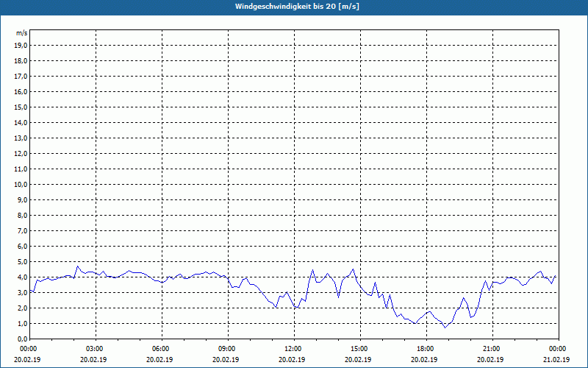
Task: Select the 20.02.19 date under 06:00
Action: 159,360
